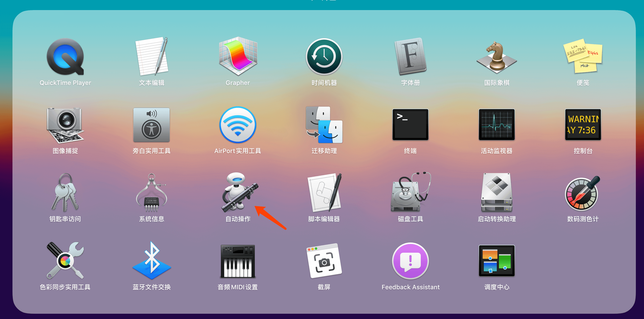Launch Feedback Assistant purple icon
Viewport: 644px width, 319px height.
click(410, 261)
